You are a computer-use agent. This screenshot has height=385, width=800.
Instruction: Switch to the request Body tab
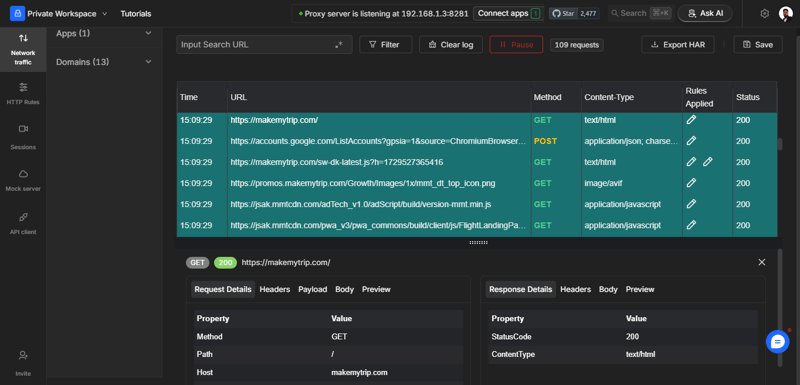coord(344,289)
